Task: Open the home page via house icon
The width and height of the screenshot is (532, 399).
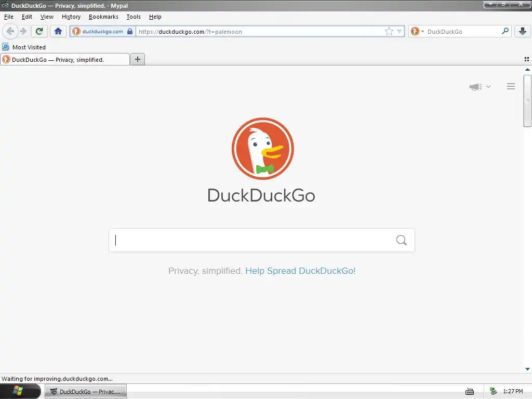Action: click(x=58, y=32)
